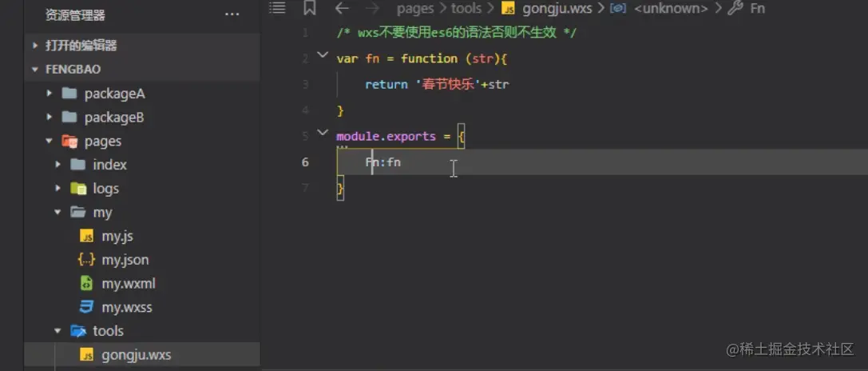The height and width of the screenshot is (371, 868).
Task: Select the <unknown> breadcrumb segment
Action: [x=671, y=8]
